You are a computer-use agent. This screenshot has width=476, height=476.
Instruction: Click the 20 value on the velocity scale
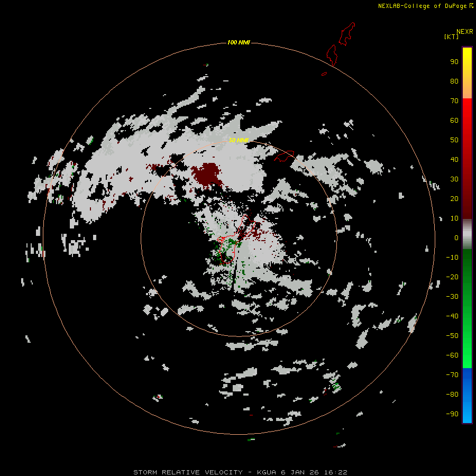pyautogui.click(x=454, y=199)
